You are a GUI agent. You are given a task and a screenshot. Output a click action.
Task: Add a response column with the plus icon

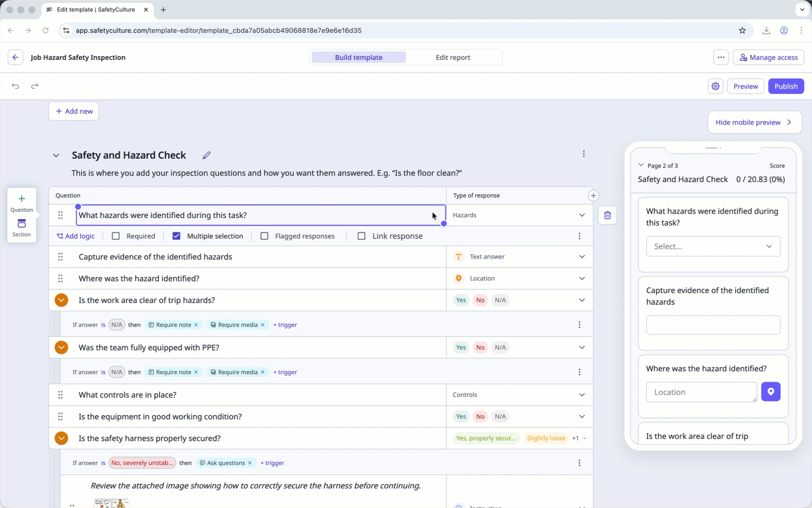click(x=593, y=196)
